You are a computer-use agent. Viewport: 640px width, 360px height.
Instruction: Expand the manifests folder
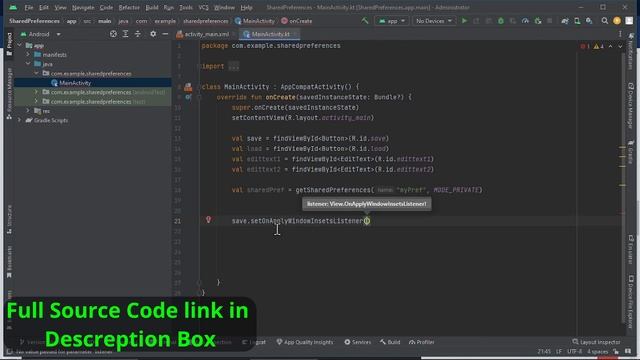click(x=28, y=55)
